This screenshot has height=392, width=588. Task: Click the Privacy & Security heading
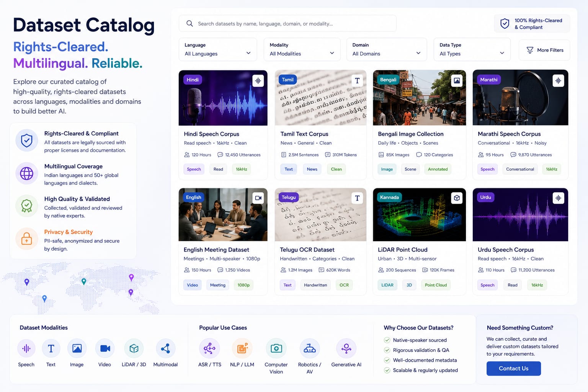(x=69, y=232)
